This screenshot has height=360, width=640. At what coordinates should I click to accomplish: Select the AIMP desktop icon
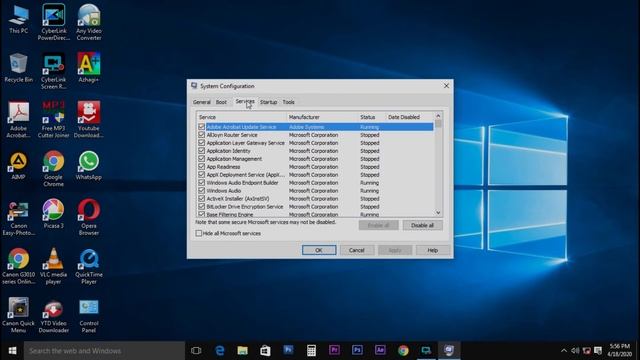click(x=18, y=165)
